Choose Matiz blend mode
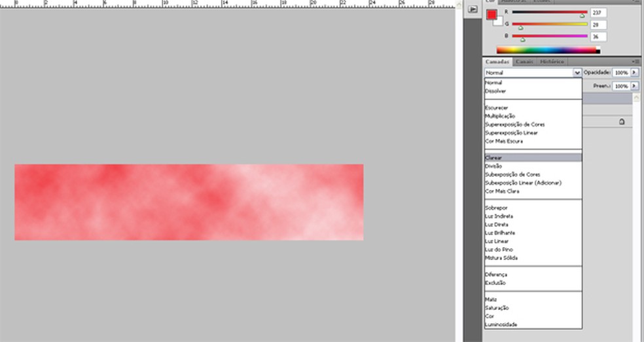This screenshot has height=342, width=644. (x=533, y=299)
